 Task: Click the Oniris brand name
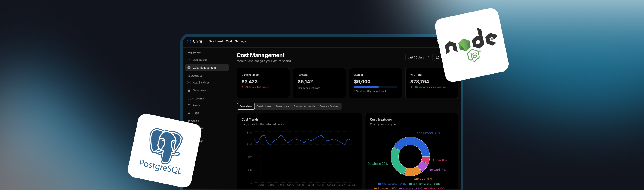[198, 41]
